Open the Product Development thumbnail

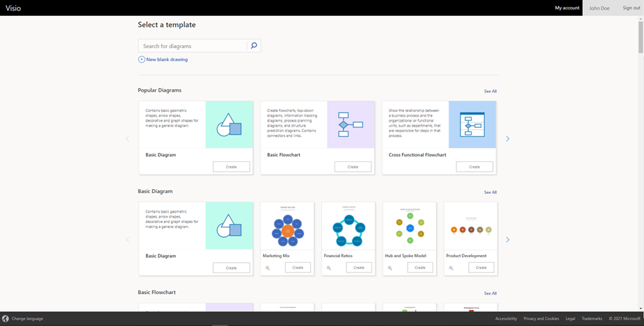tap(471, 226)
